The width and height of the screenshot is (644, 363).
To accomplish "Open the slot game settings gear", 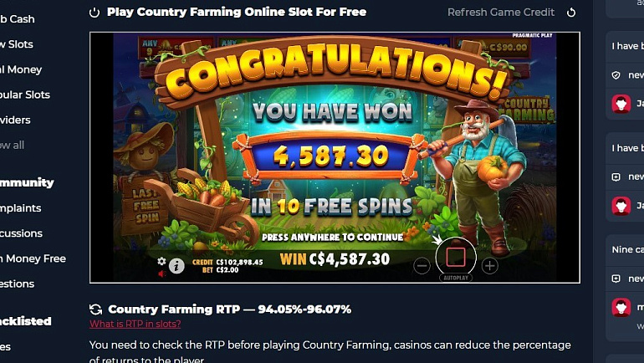I will (161, 261).
